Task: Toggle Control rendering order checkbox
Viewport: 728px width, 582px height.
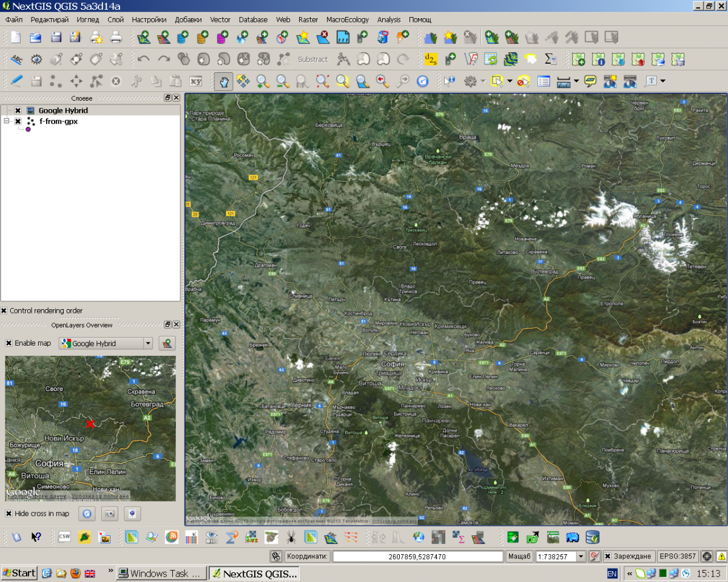Action: [x=4, y=310]
